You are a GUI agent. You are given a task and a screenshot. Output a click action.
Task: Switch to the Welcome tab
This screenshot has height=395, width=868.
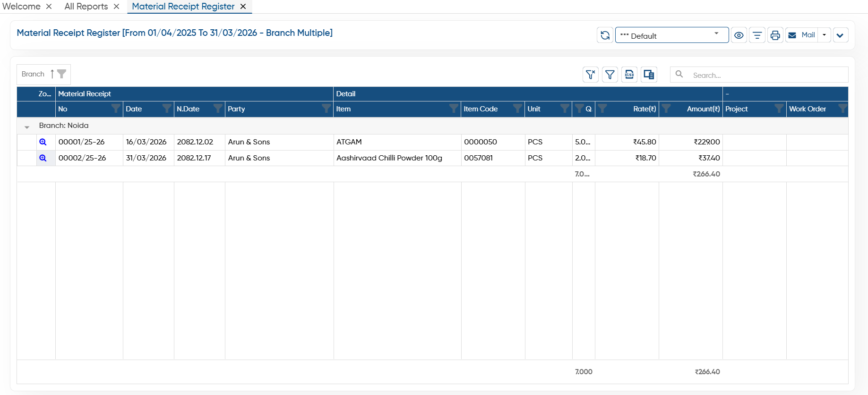click(x=21, y=7)
